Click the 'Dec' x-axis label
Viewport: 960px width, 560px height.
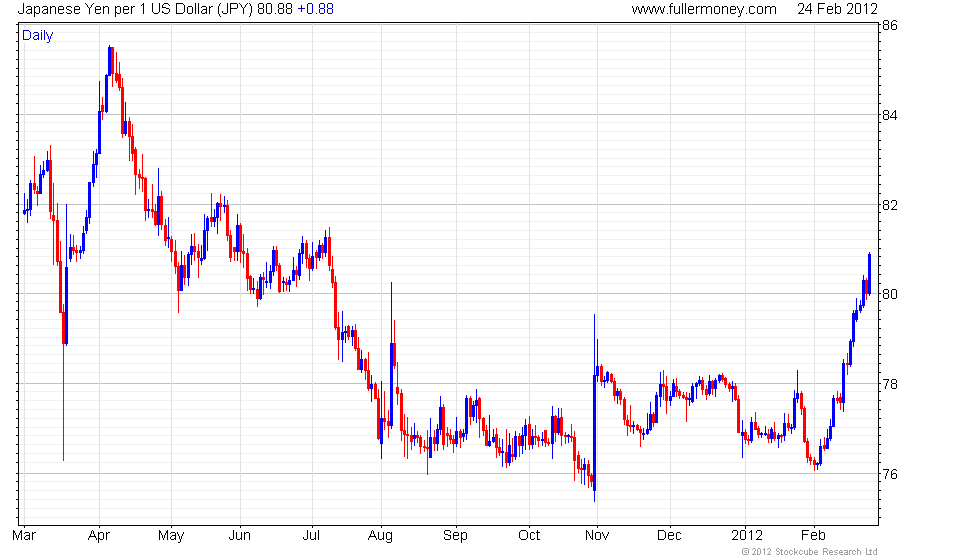[669, 536]
